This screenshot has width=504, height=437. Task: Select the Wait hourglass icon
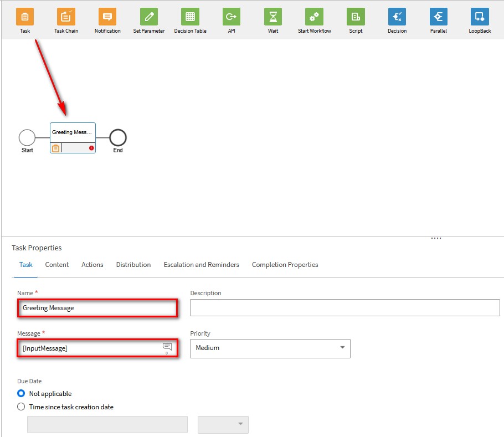[x=272, y=17]
